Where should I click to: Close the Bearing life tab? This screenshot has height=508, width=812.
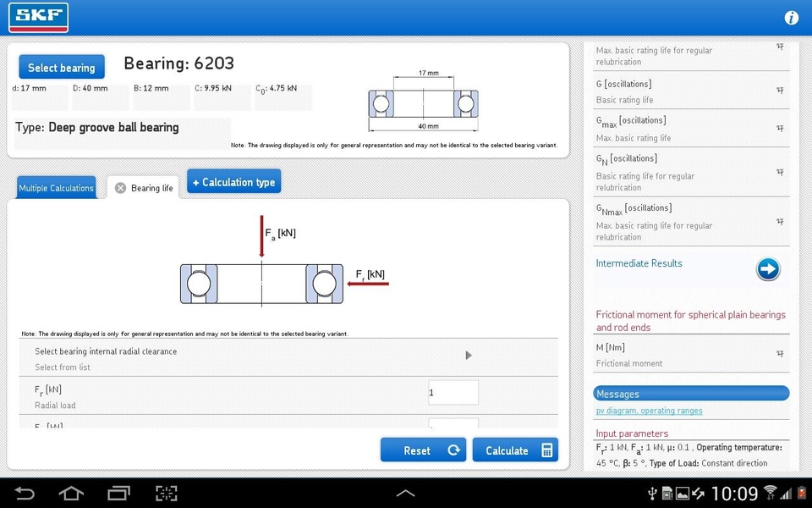(x=120, y=188)
